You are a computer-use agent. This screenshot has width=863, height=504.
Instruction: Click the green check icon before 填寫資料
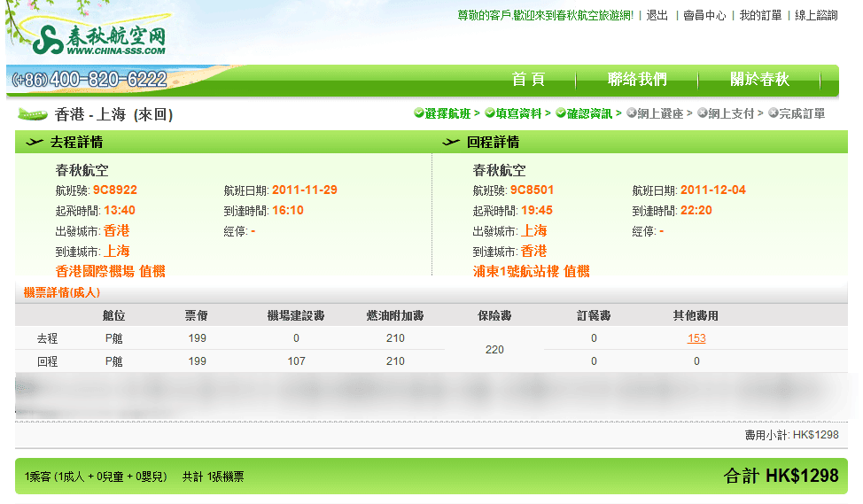click(x=489, y=113)
